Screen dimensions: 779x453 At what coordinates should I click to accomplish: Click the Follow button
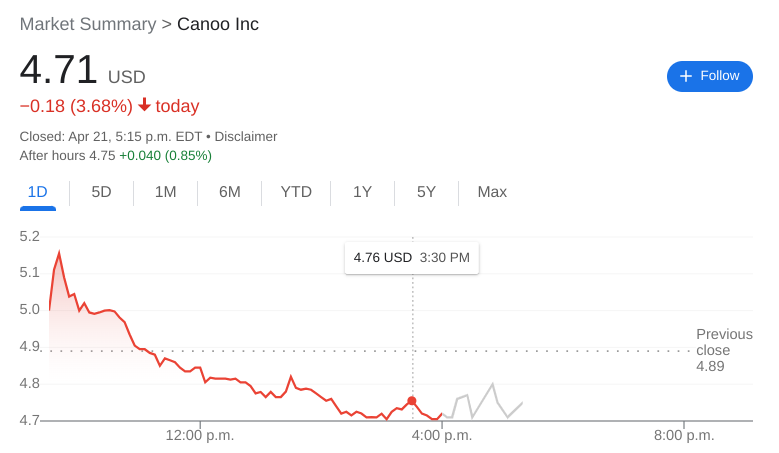pyautogui.click(x=709, y=76)
